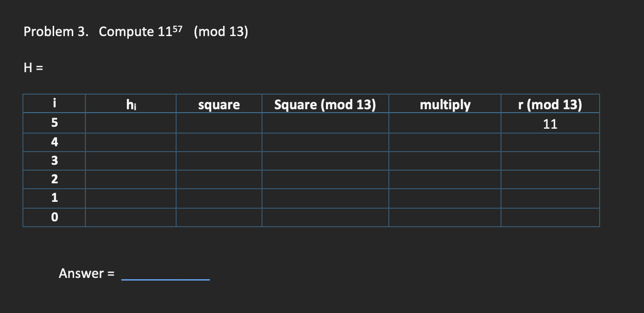Select row label 3 in the table
644x313 pixels.
click(54, 160)
